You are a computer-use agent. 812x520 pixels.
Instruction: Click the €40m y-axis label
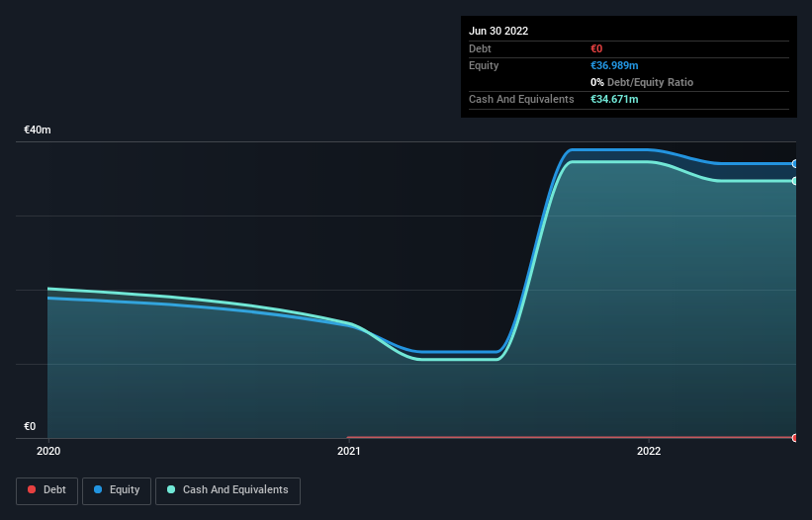point(38,130)
